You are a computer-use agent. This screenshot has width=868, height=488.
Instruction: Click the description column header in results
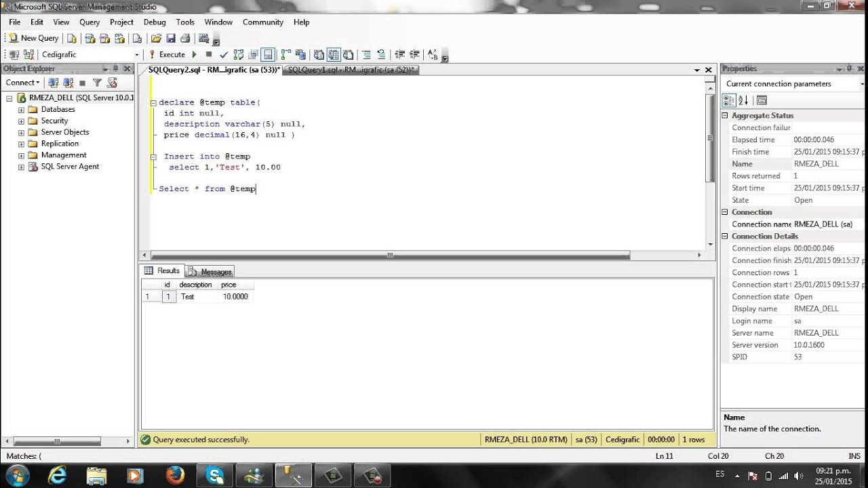(x=197, y=285)
